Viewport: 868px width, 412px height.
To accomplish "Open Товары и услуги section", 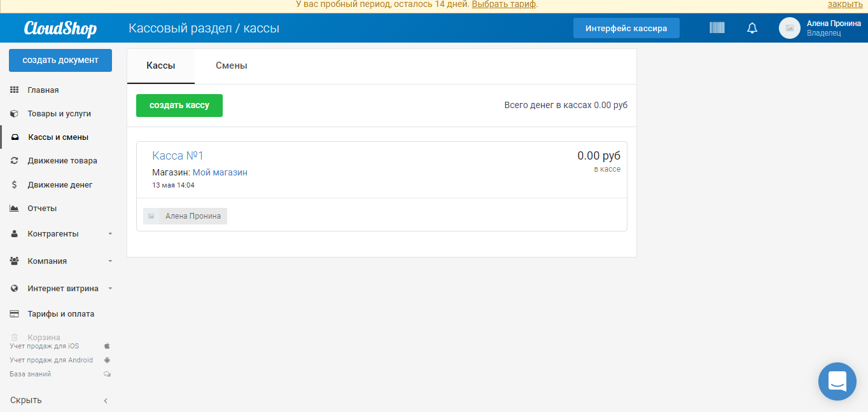I will click(x=59, y=113).
